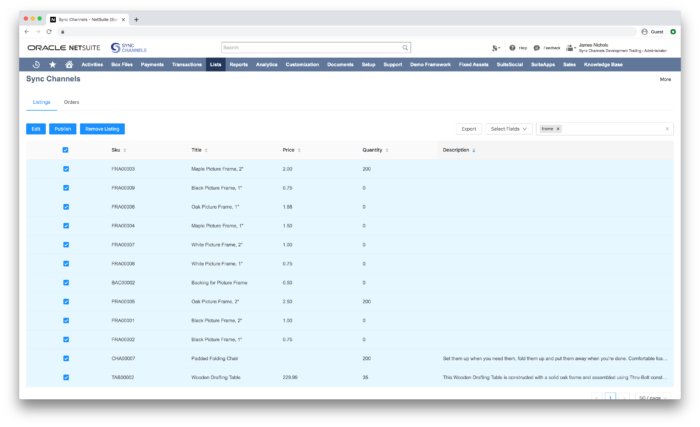The height and width of the screenshot is (427, 700).
Task: Sort by Quantity column arrows
Action: [x=387, y=150]
